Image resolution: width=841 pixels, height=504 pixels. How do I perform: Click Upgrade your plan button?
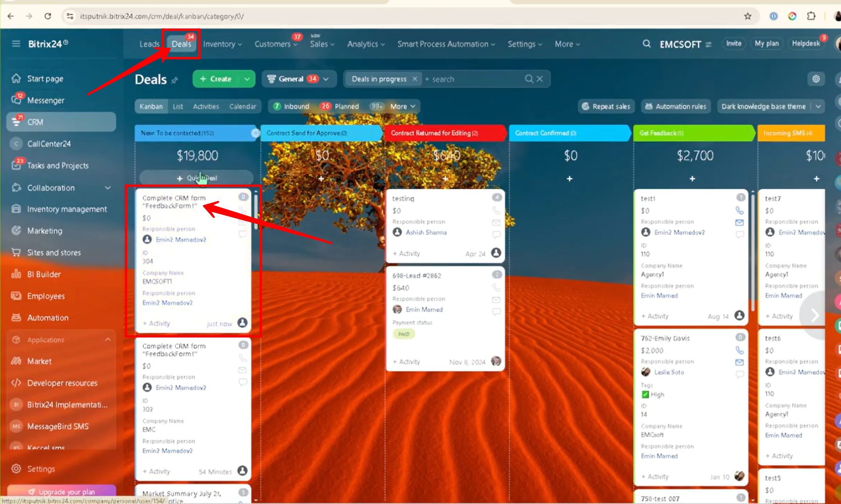[x=62, y=491]
